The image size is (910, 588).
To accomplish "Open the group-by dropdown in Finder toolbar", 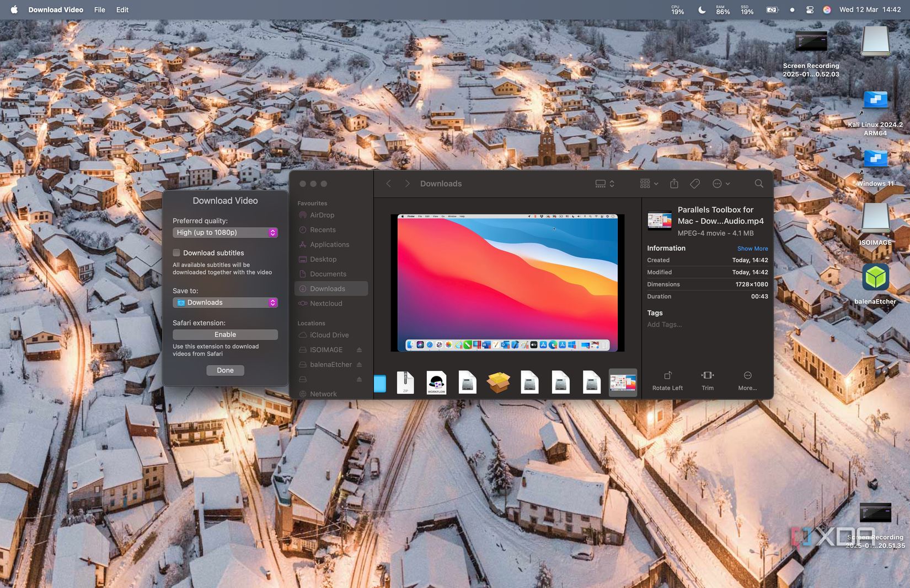I will 649,184.
